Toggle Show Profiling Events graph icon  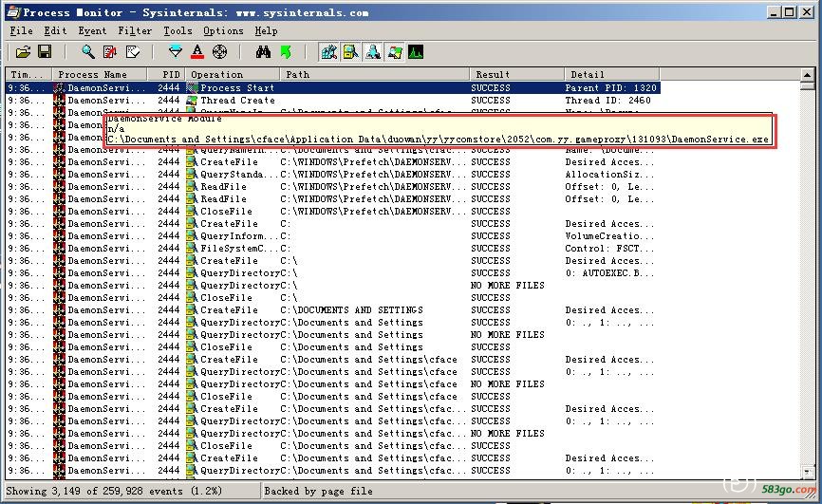tap(416, 52)
